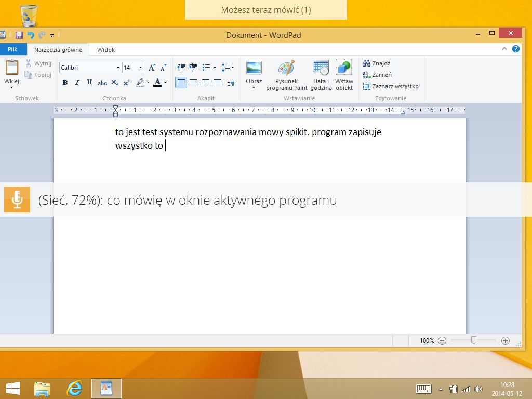Justify the text

(218, 83)
